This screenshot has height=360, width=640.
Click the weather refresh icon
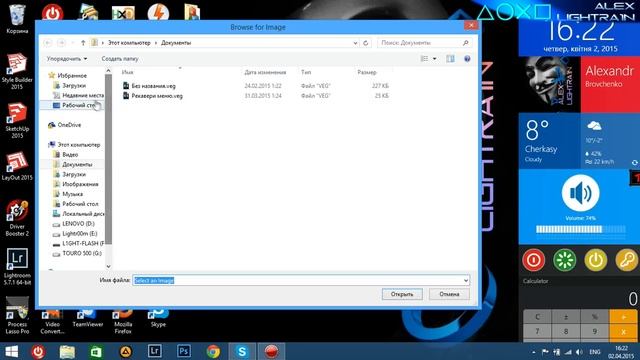click(x=635, y=162)
